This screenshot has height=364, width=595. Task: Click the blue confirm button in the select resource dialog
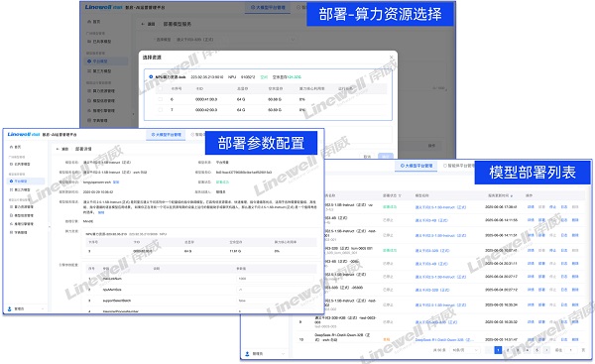click(x=386, y=156)
